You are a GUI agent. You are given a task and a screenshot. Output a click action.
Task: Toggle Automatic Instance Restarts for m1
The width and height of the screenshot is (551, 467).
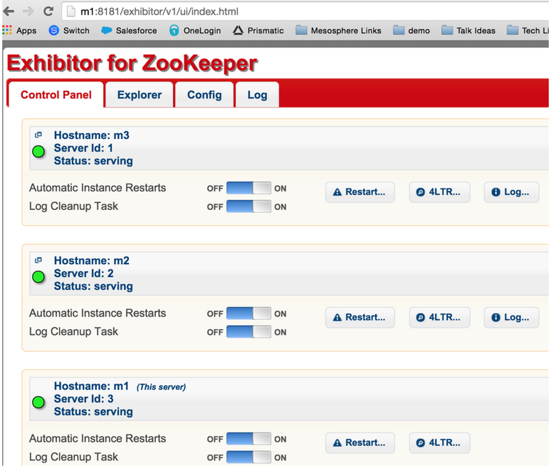[x=248, y=439]
